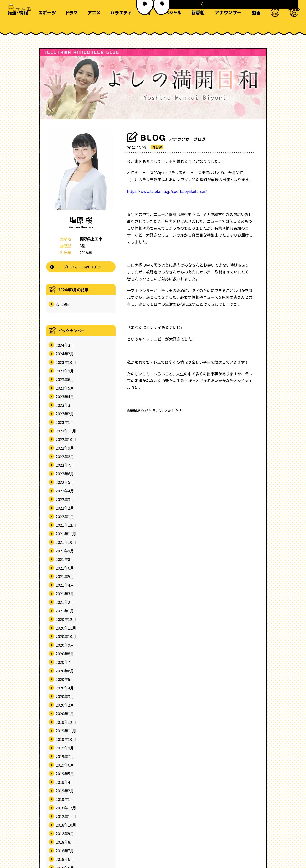Click arrow icon beside 3月29日
The image size is (306, 868).
pyautogui.click(x=51, y=304)
